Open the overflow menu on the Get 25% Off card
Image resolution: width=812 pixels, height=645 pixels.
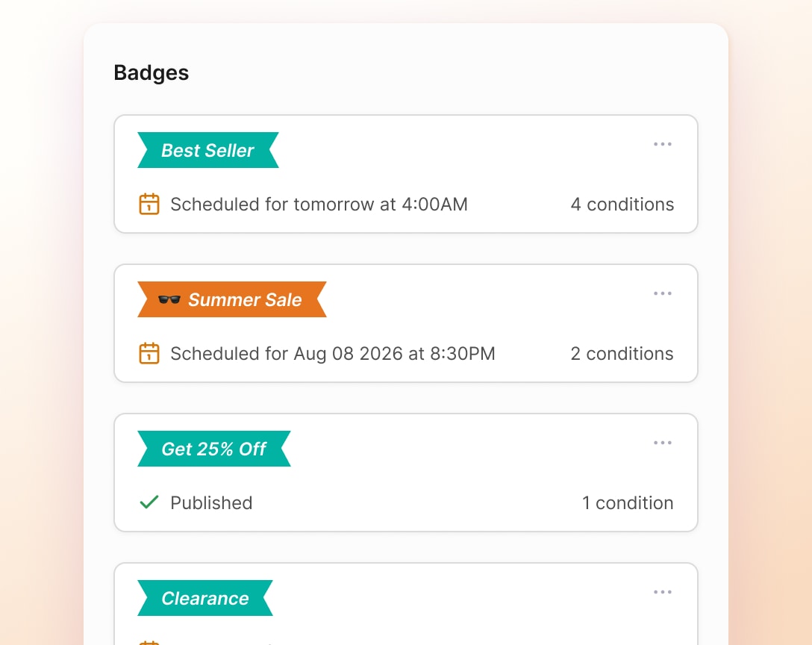(663, 443)
